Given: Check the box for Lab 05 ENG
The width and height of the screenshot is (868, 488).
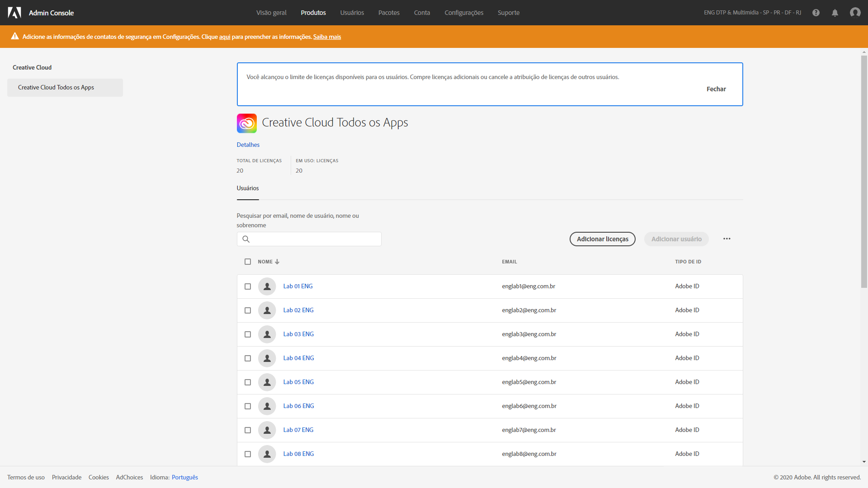Looking at the screenshot, I should (248, 382).
